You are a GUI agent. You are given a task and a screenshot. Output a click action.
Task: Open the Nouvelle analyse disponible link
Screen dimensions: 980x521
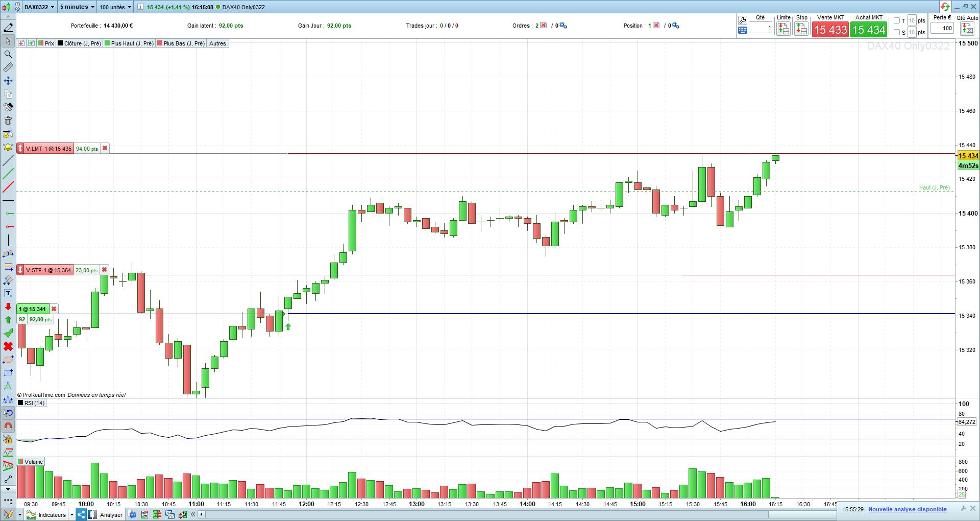click(x=907, y=509)
